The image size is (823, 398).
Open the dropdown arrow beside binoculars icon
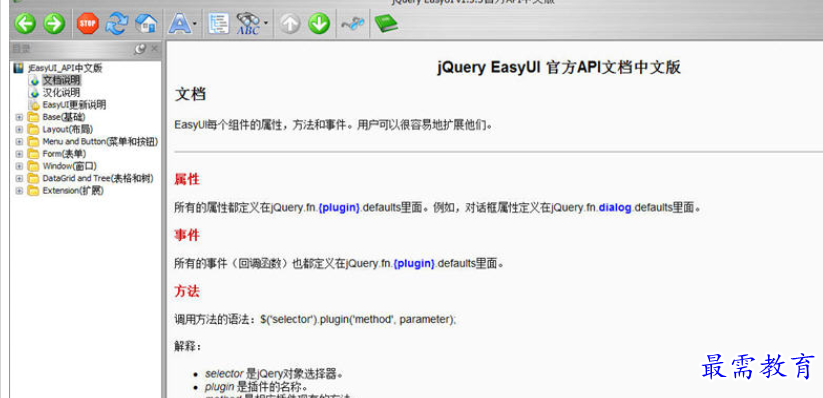point(266,24)
